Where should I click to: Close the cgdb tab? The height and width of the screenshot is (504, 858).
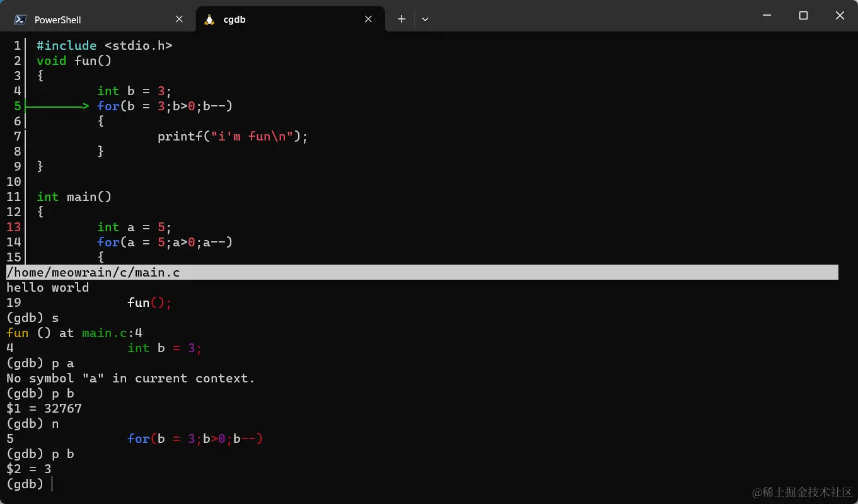click(368, 20)
